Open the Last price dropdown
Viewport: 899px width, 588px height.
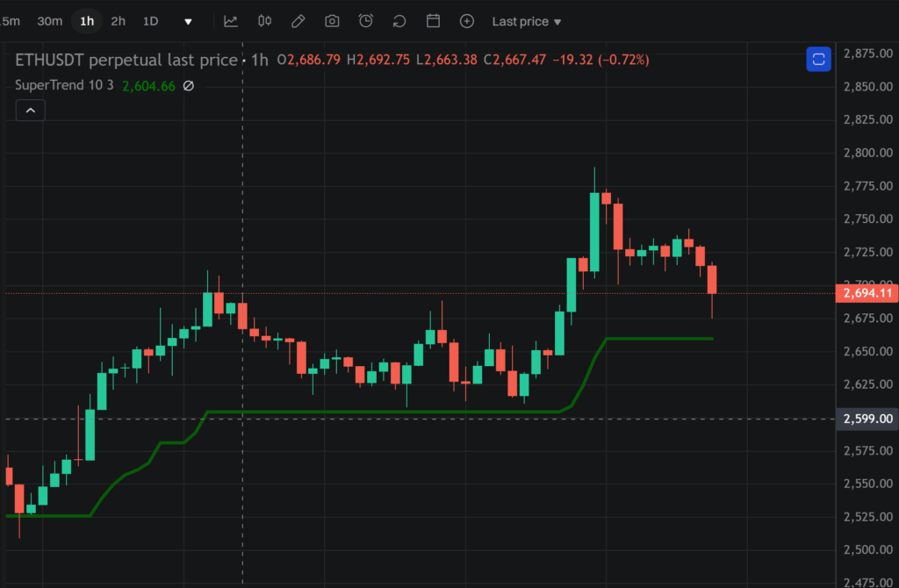(527, 21)
